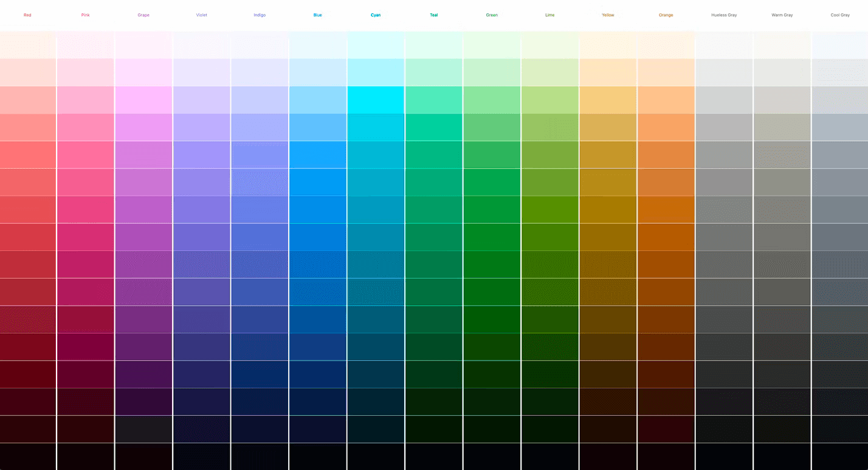
Task: Pick the darkest Cyan column swatch
Action: (376, 457)
